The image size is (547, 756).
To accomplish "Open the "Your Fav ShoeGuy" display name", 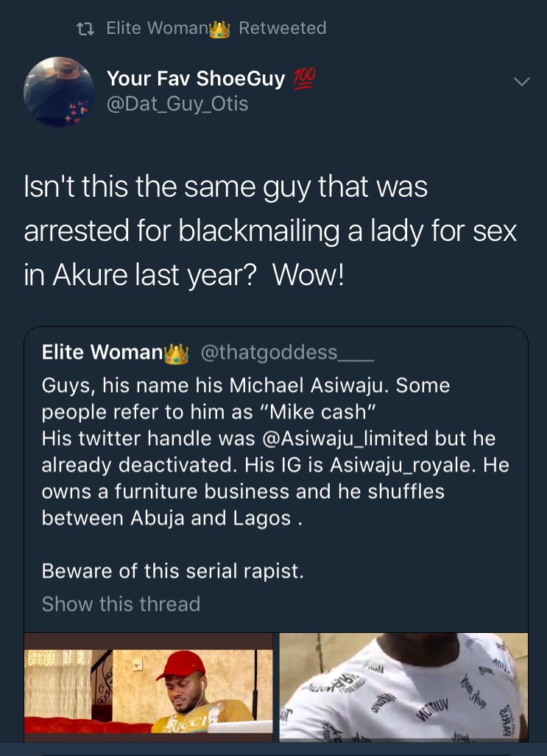I will (x=196, y=78).
